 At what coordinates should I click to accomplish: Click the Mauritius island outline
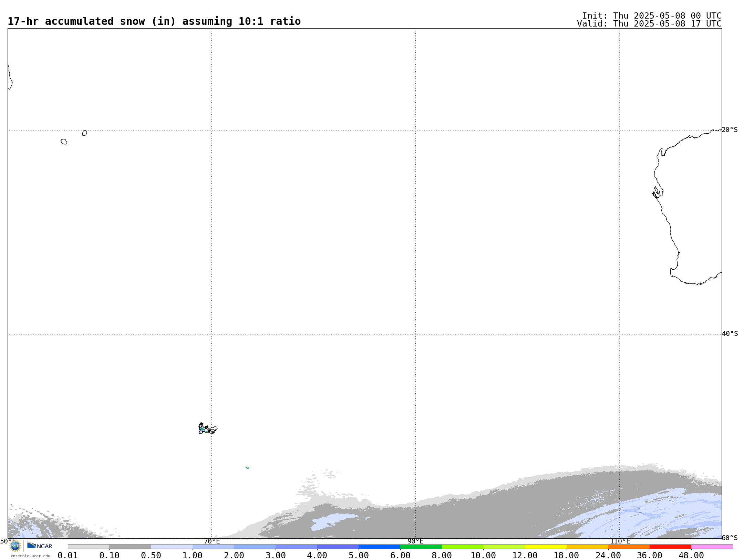[84, 133]
